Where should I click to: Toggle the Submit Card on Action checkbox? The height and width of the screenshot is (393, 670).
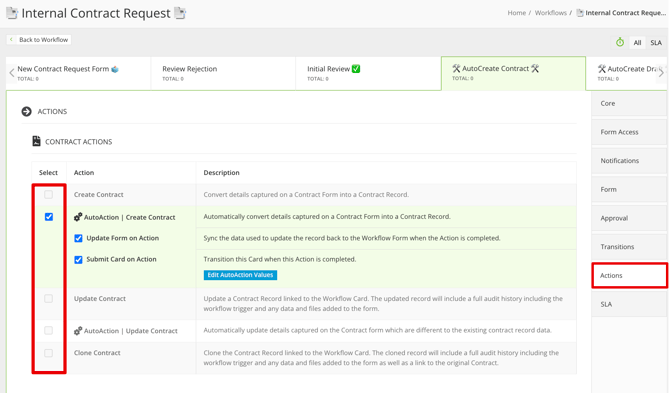click(78, 259)
